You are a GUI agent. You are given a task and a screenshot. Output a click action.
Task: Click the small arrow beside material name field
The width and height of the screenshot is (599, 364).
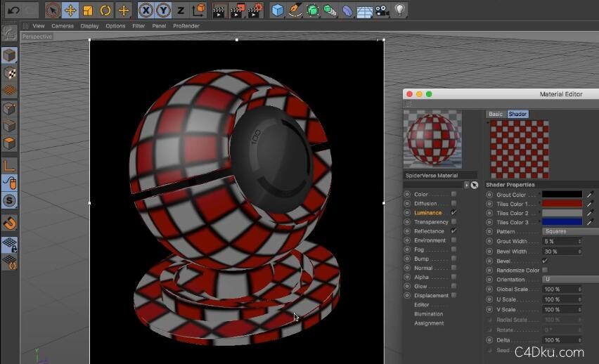(x=466, y=185)
